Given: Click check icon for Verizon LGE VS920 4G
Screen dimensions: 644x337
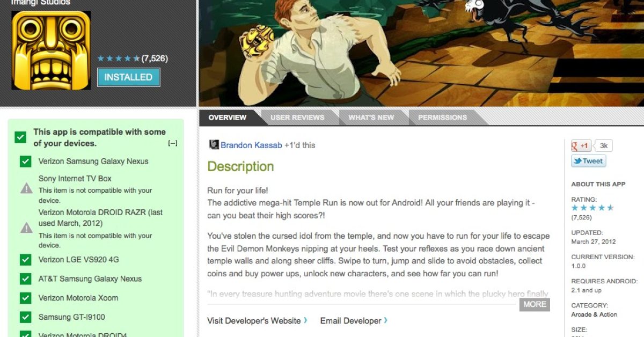Looking at the screenshot, I should tap(25, 260).
